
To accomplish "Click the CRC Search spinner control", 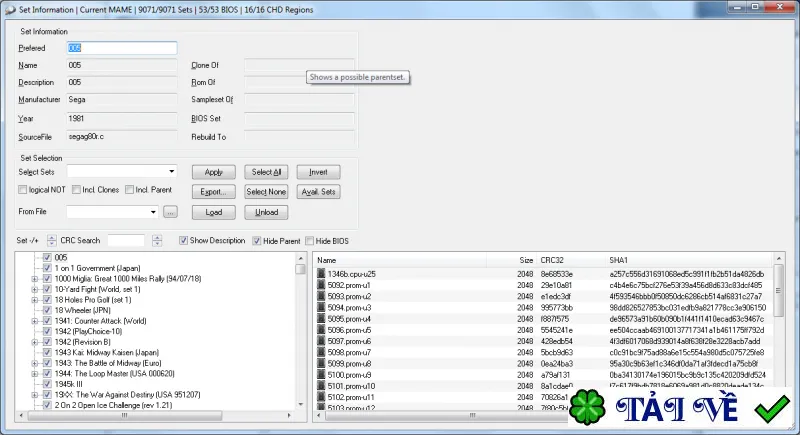I will point(157,240).
